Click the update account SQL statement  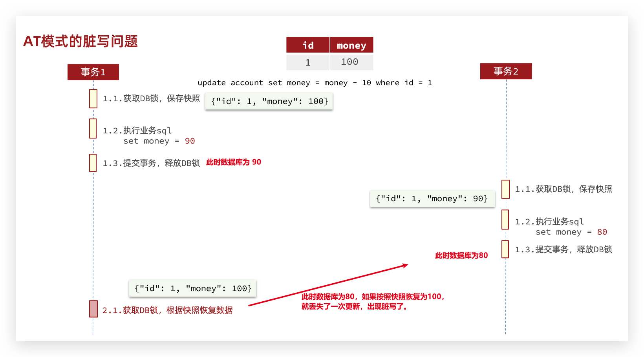coord(315,83)
